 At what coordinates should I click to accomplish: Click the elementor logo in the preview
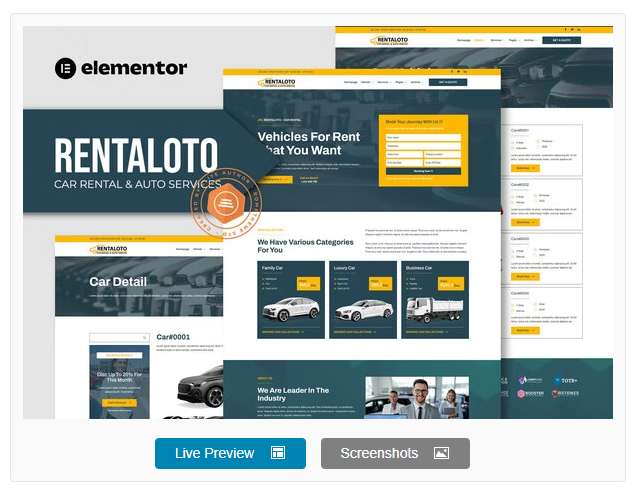121,68
